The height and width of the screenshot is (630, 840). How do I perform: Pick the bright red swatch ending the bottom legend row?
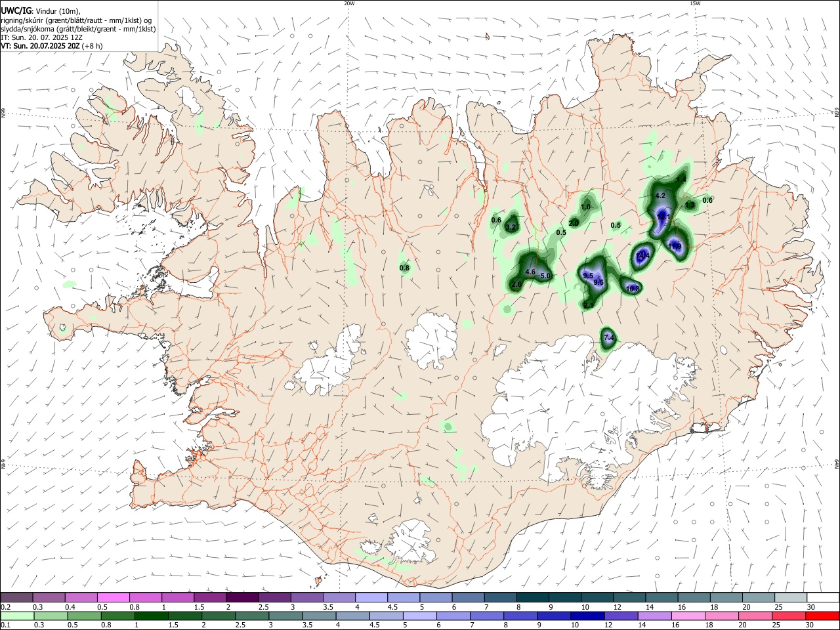coord(822,616)
